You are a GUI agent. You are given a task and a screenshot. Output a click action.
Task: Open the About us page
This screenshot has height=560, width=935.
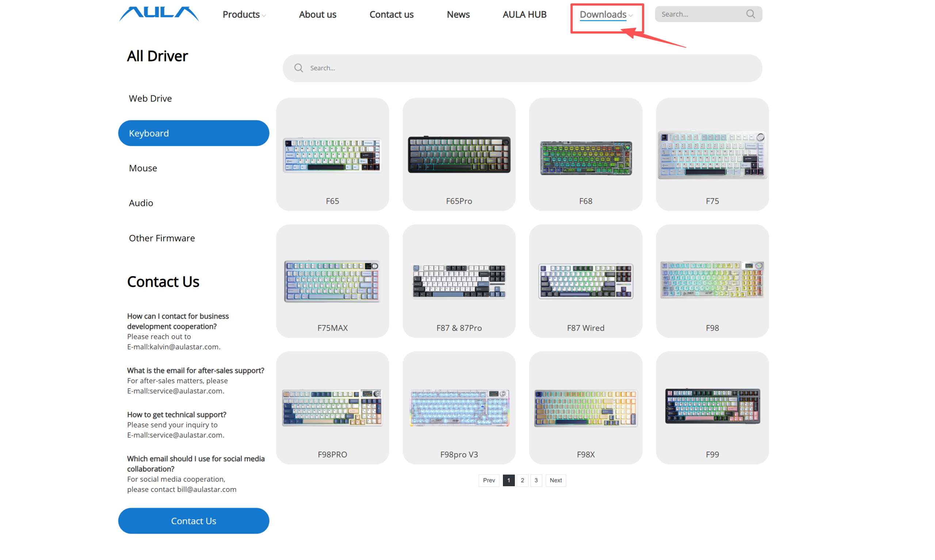coord(318,14)
